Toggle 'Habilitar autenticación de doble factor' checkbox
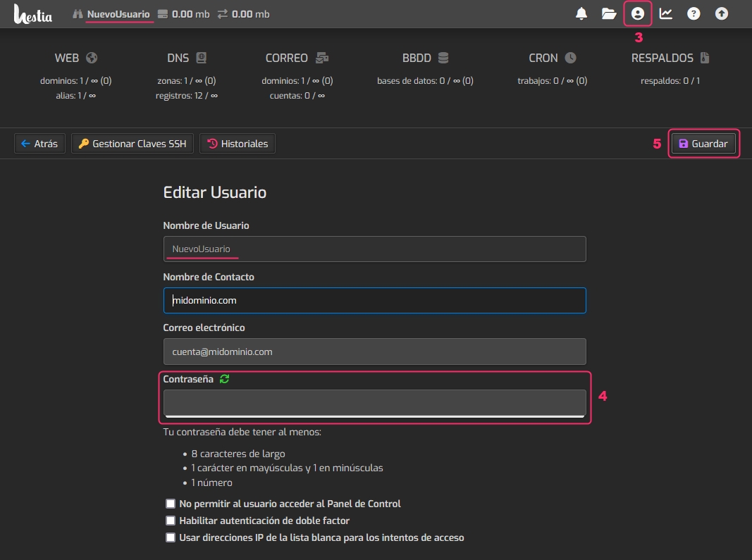 click(x=170, y=521)
